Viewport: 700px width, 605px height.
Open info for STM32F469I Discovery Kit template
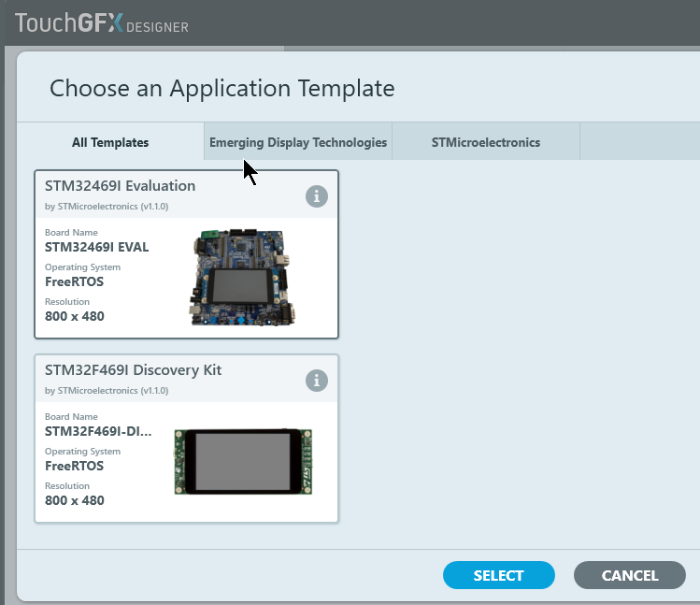coord(317,381)
